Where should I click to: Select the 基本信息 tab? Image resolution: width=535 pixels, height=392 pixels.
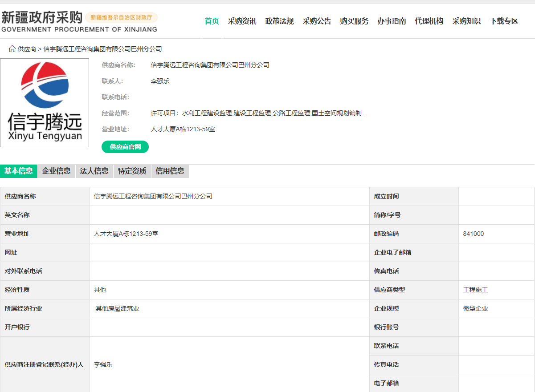[19, 171]
